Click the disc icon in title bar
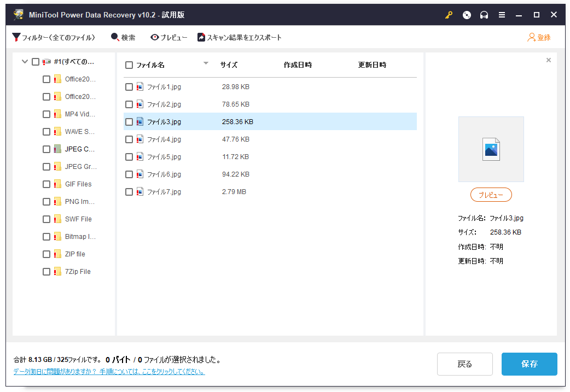 [466, 15]
